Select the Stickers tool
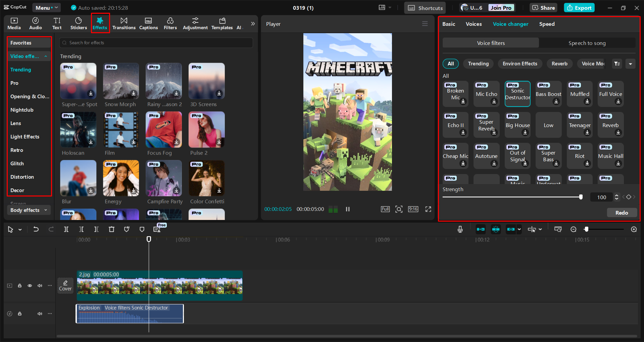This screenshot has width=644, height=342. coord(78,23)
